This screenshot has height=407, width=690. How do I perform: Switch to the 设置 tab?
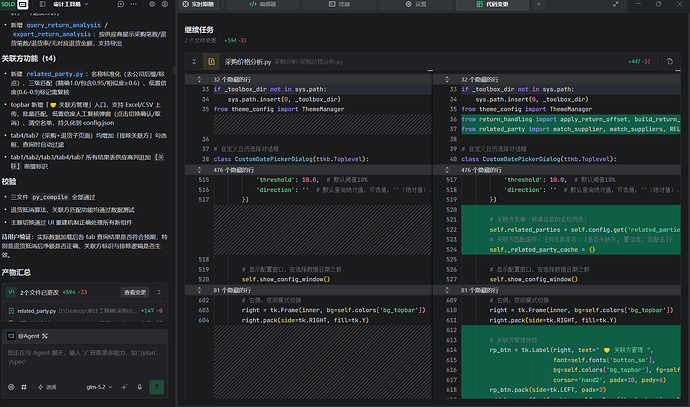(x=416, y=4)
